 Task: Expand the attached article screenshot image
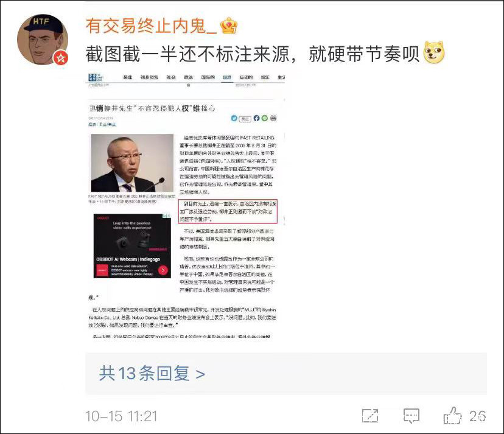pos(186,206)
